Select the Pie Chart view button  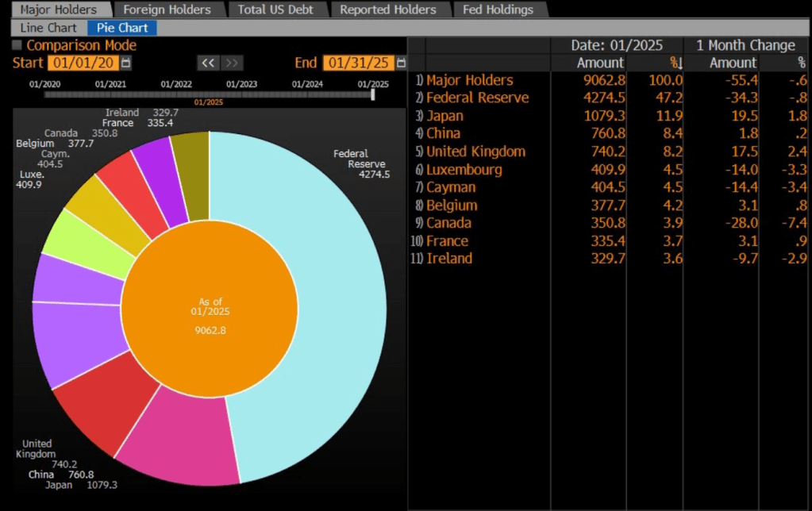pyautogui.click(x=122, y=28)
